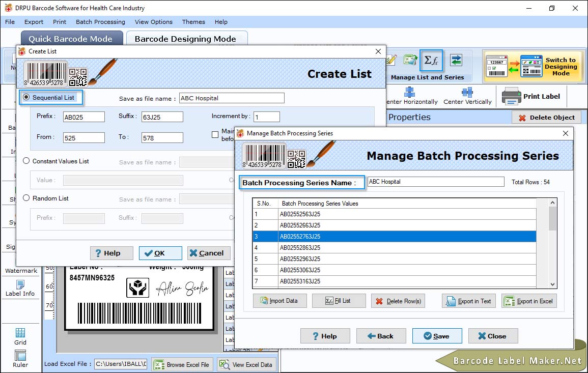Viewport: 588px width, 373px height.
Task: Click the Import Data button
Action: point(280,301)
